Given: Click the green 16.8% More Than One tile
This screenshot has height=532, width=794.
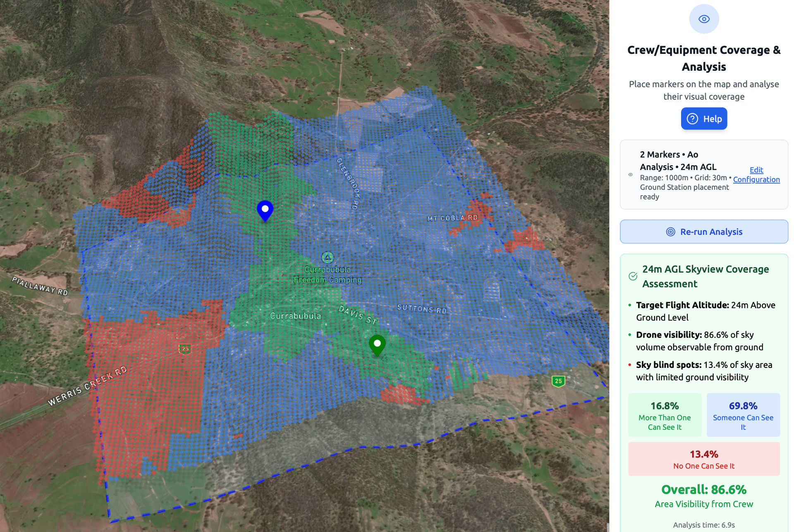Looking at the screenshot, I should [665, 415].
